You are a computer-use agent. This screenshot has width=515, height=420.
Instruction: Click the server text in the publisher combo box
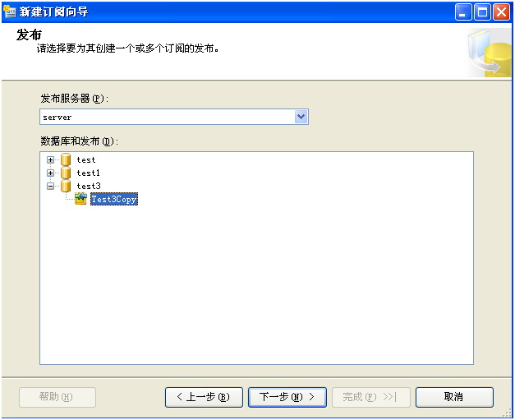tap(57, 118)
